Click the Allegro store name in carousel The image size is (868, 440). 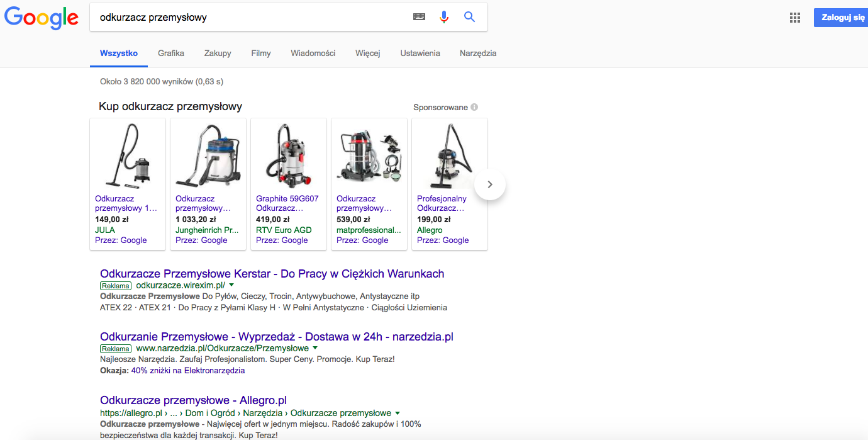430,230
